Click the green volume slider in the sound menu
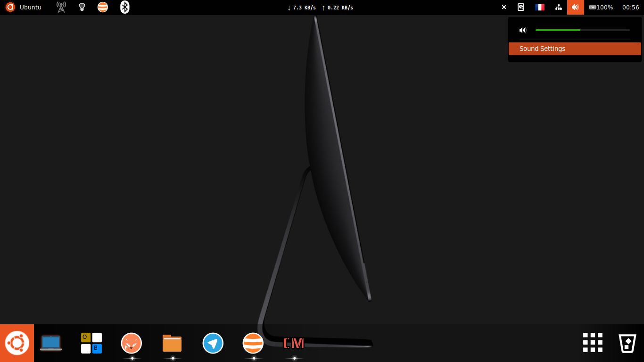644x362 pixels. coord(583,30)
